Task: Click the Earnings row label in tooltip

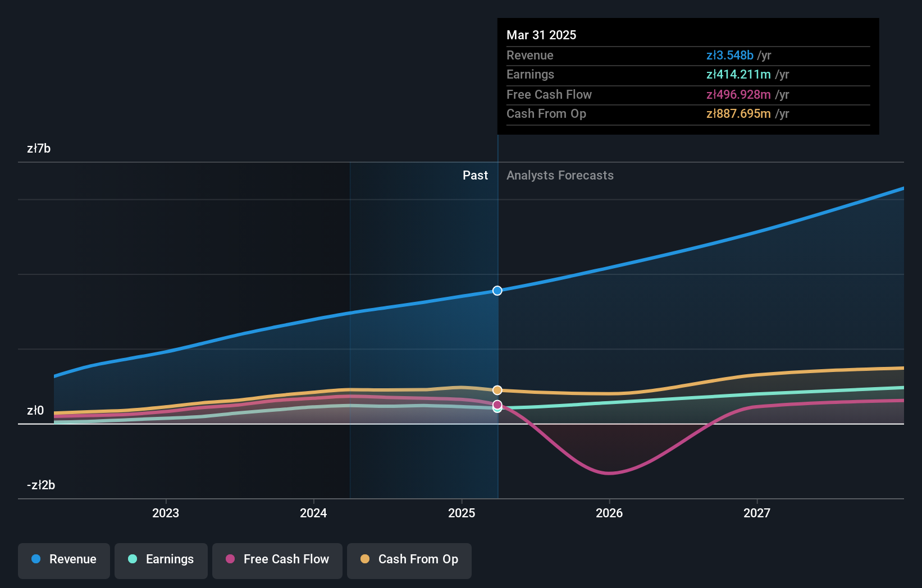Action: 530,75
